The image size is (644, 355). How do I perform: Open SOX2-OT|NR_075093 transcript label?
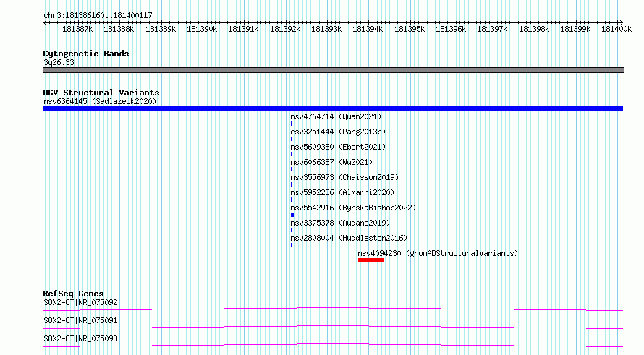(x=80, y=338)
